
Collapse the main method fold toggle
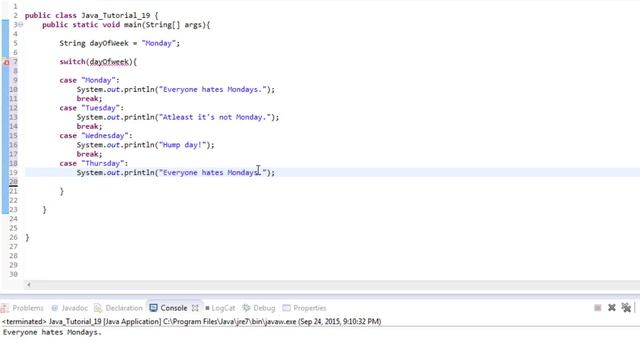(x=20, y=24)
